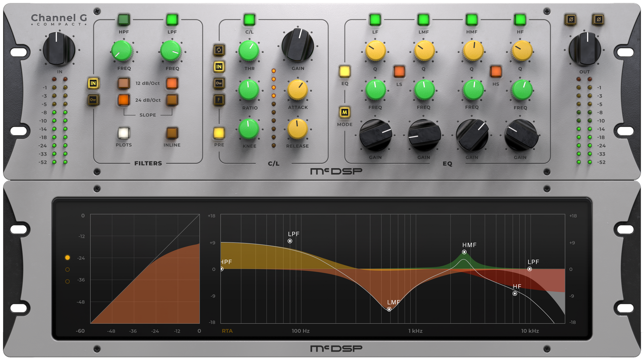Screen dimensions: 644x360
Task: Toggle the HS high shelf button
Action: tap(495, 71)
